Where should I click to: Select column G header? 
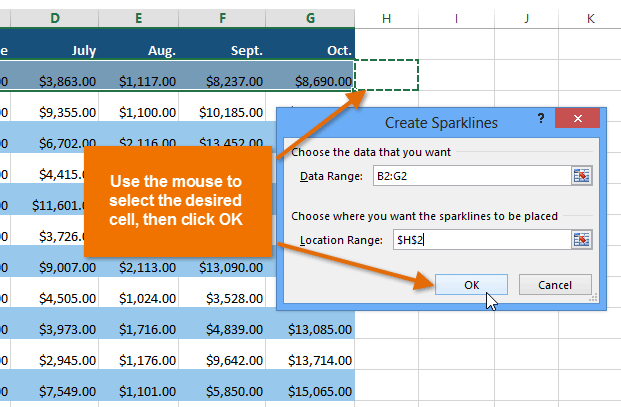click(x=310, y=18)
